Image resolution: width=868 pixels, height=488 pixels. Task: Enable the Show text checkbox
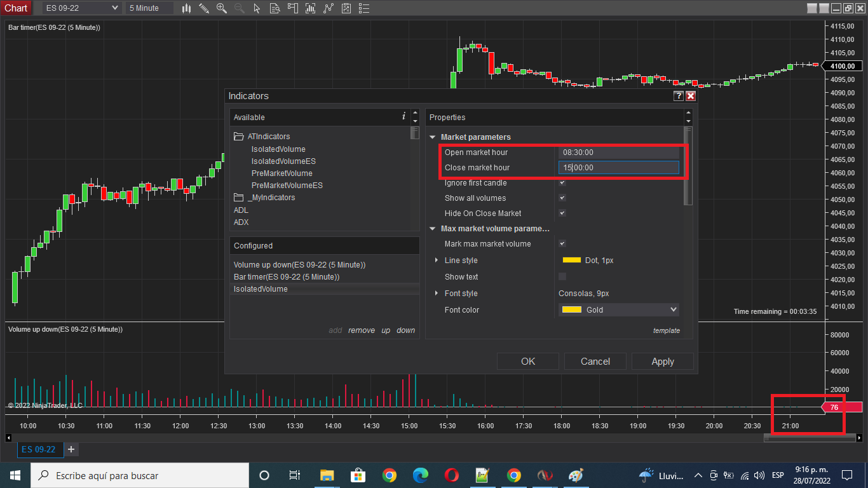(x=562, y=276)
